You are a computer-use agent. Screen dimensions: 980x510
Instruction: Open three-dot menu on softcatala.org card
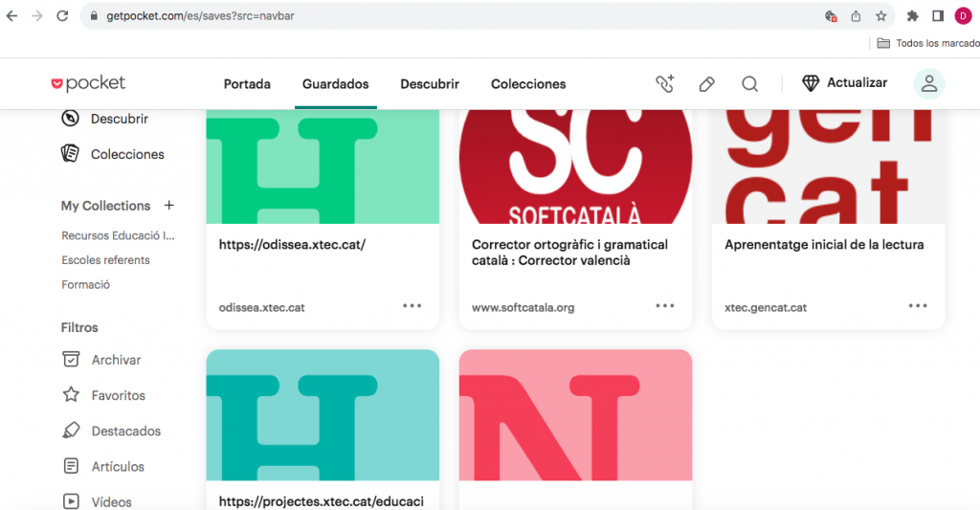point(665,306)
